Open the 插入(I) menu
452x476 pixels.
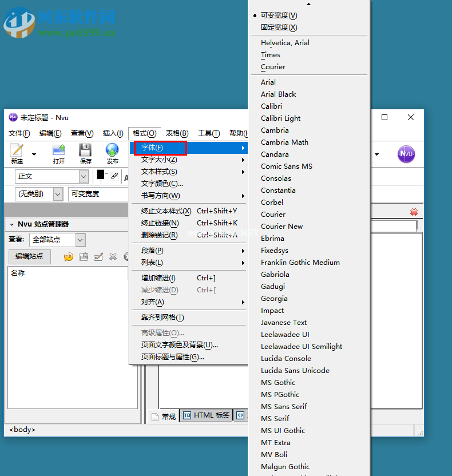(113, 133)
